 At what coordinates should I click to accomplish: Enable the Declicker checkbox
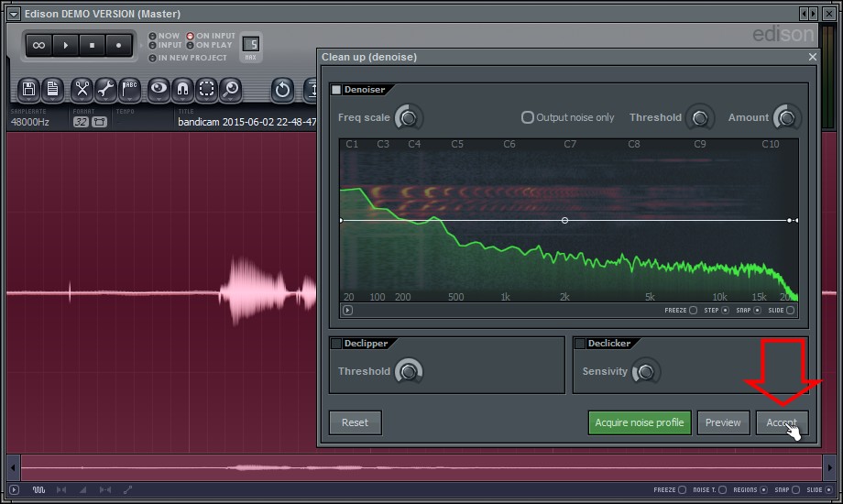[580, 344]
